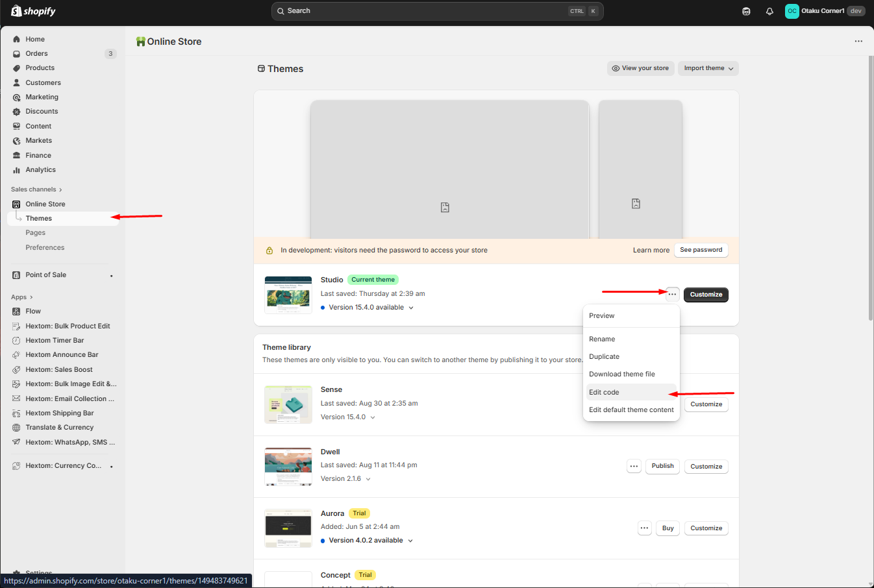874x588 pixels.
Task: Click the See password button
Action: click(x=701, y=250)
